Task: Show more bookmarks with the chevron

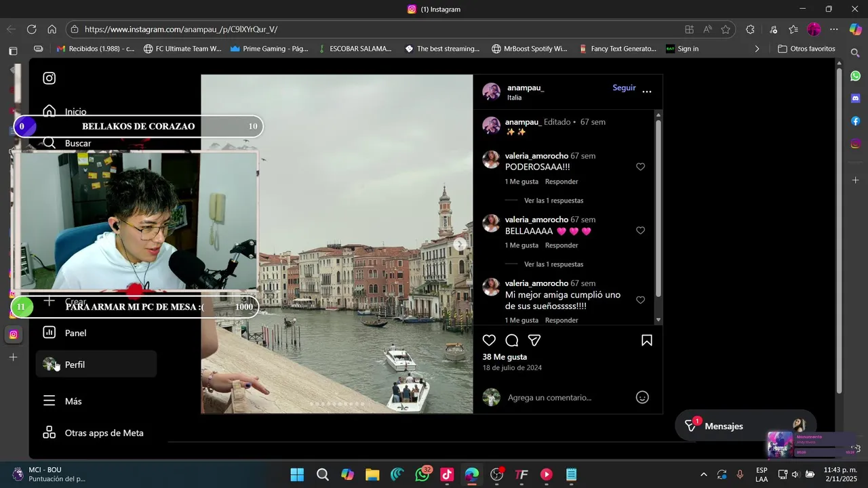Action: pyautogui.click(x=757, y=49)
